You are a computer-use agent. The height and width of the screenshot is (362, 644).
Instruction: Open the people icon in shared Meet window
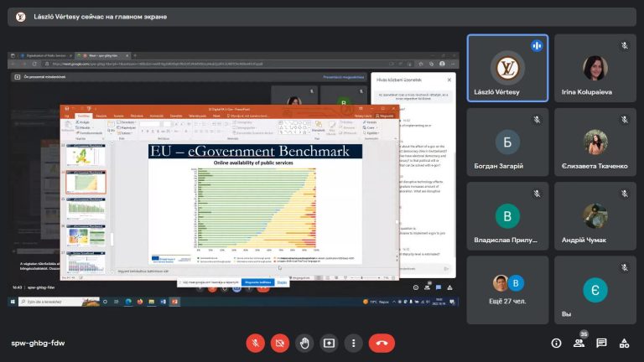coord(427,287)
